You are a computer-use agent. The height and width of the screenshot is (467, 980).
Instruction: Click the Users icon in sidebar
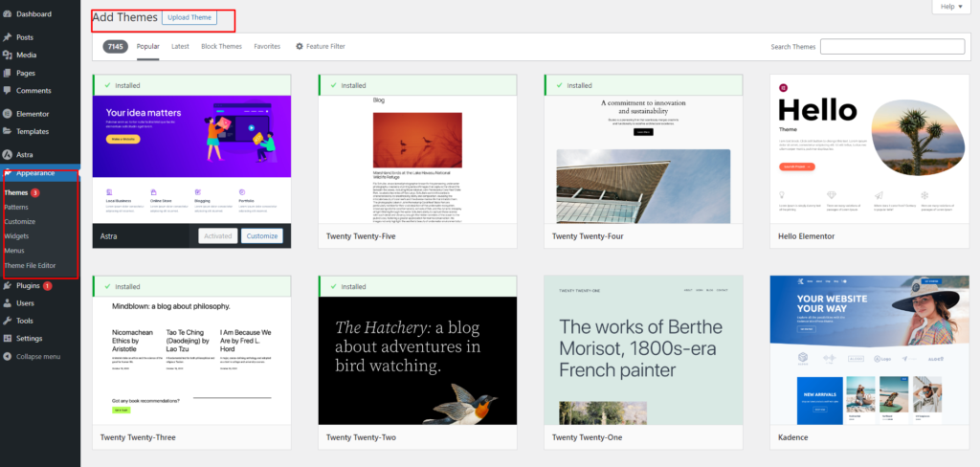coord(8,303)
